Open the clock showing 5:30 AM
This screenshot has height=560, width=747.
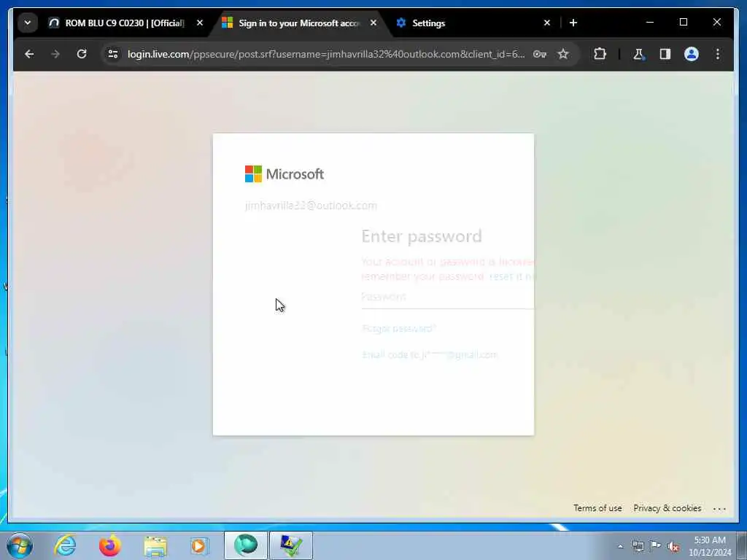click(710, 546)
